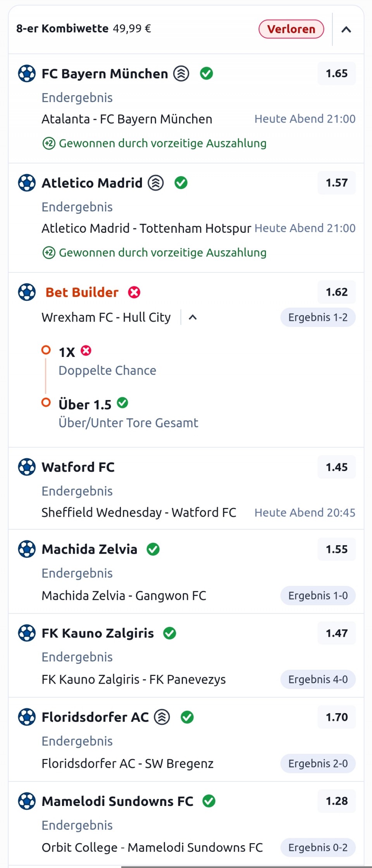The width and height of the screenshot is (372, 868).
Task: Click the early payout +2 icon under Atalanta match
Action: pos(49,144)
